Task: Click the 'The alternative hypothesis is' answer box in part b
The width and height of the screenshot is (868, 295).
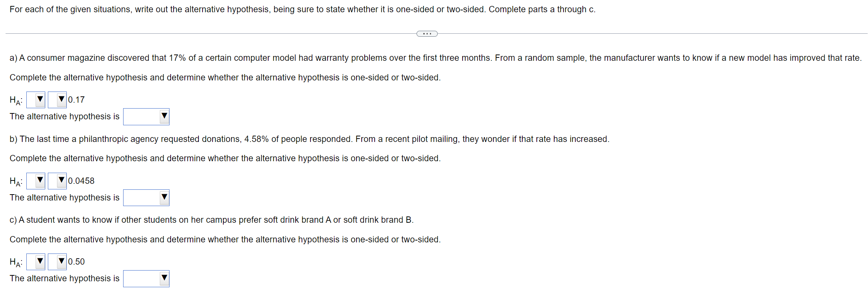Action: (x=146, y=198)
